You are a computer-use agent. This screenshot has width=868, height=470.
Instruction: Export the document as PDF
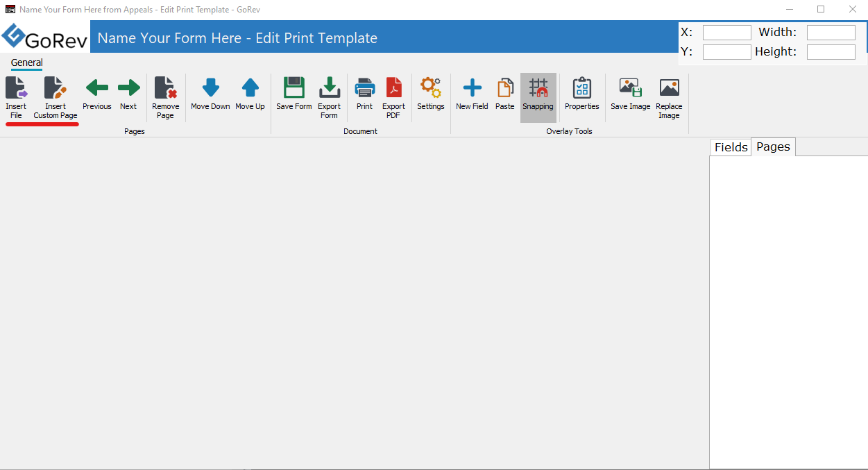click(x=393, y=97)
